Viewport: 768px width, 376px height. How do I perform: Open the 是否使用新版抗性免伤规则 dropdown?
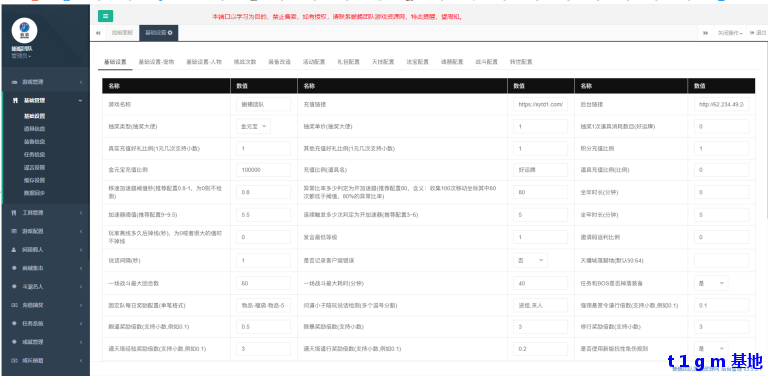(x=711, y=349)
